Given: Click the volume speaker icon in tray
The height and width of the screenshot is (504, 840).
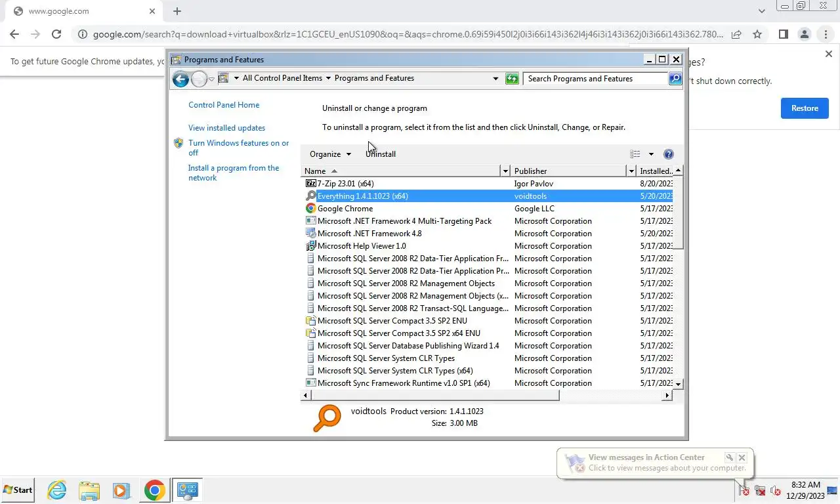Looking at the screenshot, I should click(x=776, y=490).
